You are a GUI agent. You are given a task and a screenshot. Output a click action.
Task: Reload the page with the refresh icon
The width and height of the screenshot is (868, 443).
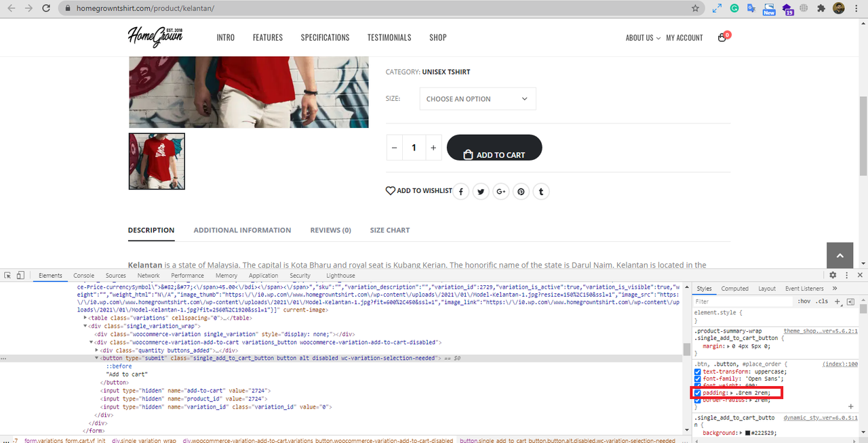click(x=46, y=8)
